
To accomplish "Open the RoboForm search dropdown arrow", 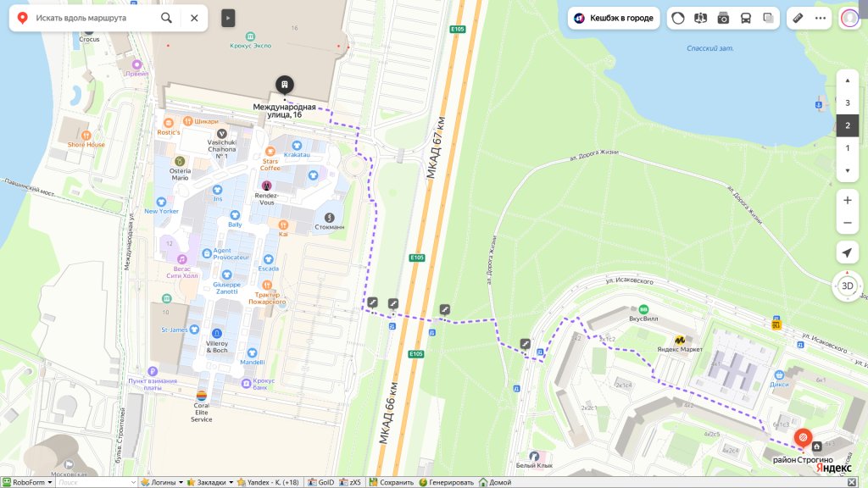I will click(x=133, y=482).
